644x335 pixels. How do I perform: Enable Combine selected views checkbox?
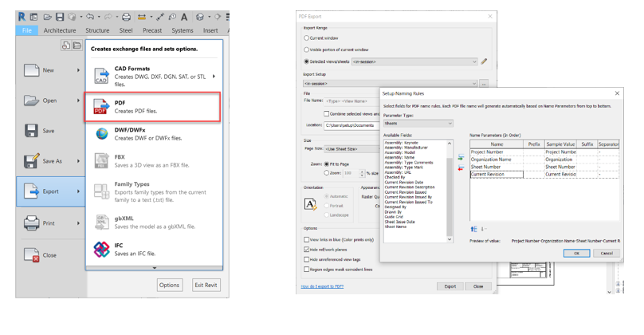(x=327, y=113)
